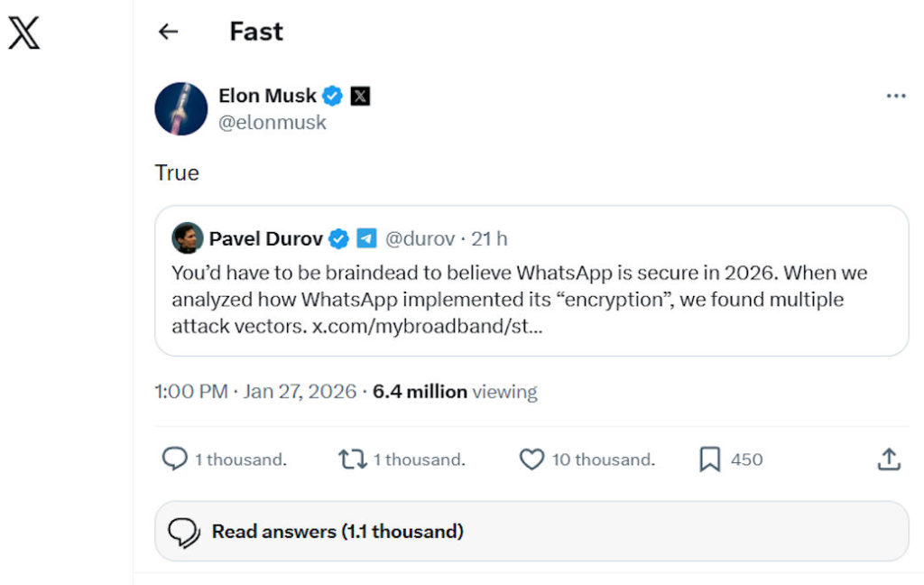Click the blue verified badge beside Elon Musk
Image resolution: width=924 pixels, height=585 pixels.
point(333,96)
